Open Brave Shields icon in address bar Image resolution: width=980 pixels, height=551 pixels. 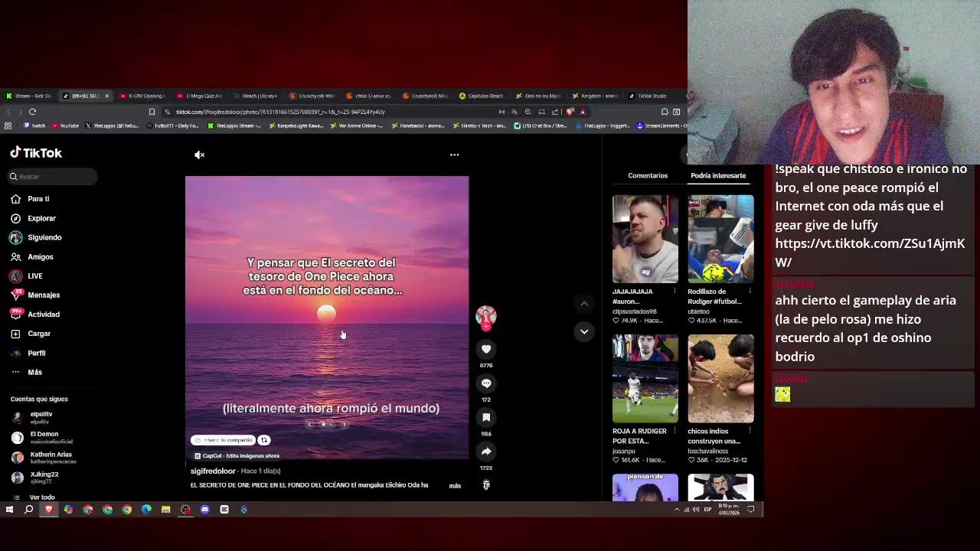570,112
